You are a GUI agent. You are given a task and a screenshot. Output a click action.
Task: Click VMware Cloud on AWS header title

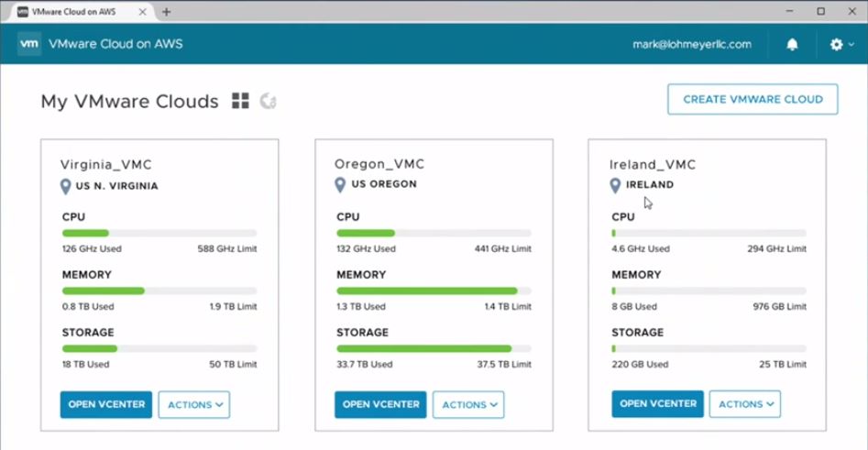point(115,44)
